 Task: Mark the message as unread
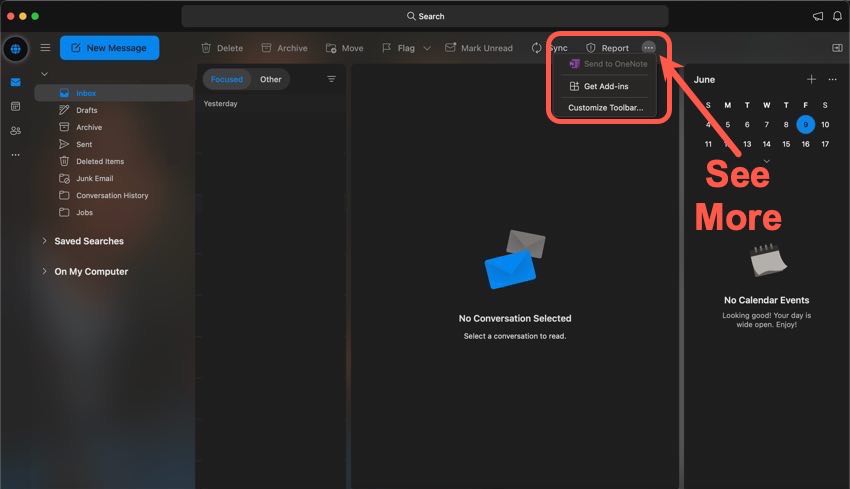[479, 48]
